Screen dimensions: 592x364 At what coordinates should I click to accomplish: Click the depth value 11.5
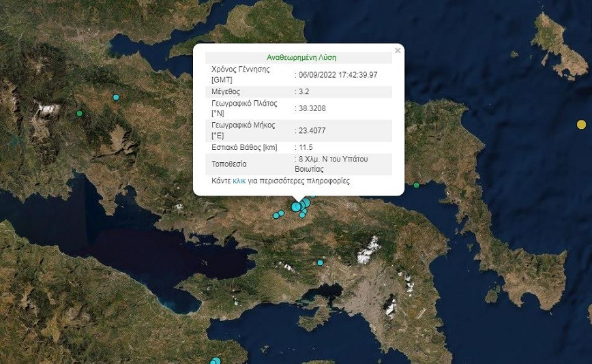point(306,147)
